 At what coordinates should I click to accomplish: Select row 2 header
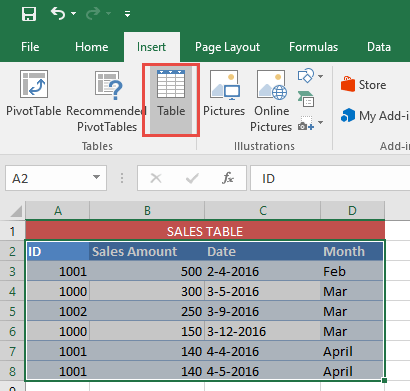click(x=13, y=251)
